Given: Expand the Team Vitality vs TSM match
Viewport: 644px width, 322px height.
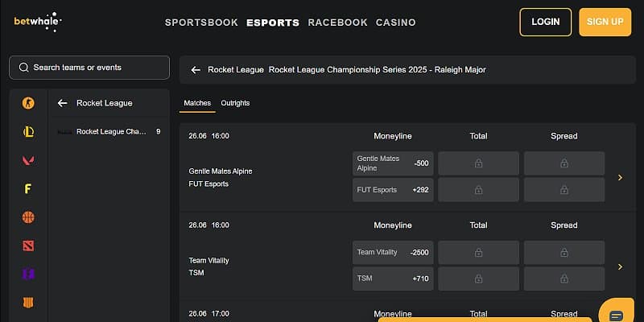Looking at the screenshot, I should (620, 266).
